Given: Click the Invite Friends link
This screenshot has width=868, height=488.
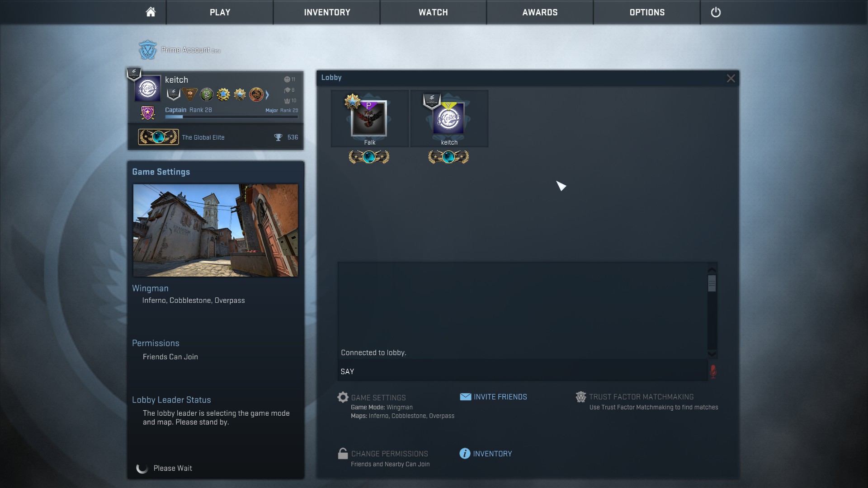Looking at the screenshot, I should point(500,397).
